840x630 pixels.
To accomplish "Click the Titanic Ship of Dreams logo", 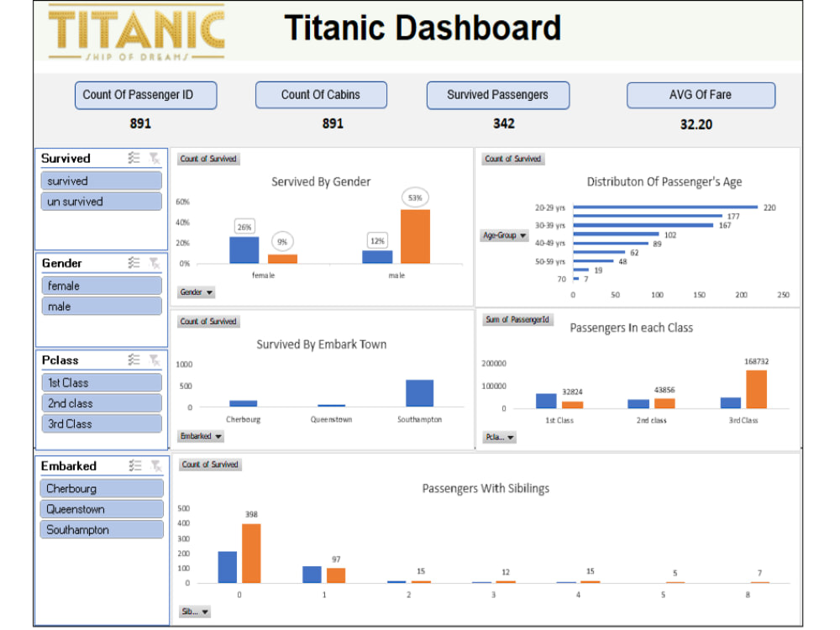I will click(137, 34).
